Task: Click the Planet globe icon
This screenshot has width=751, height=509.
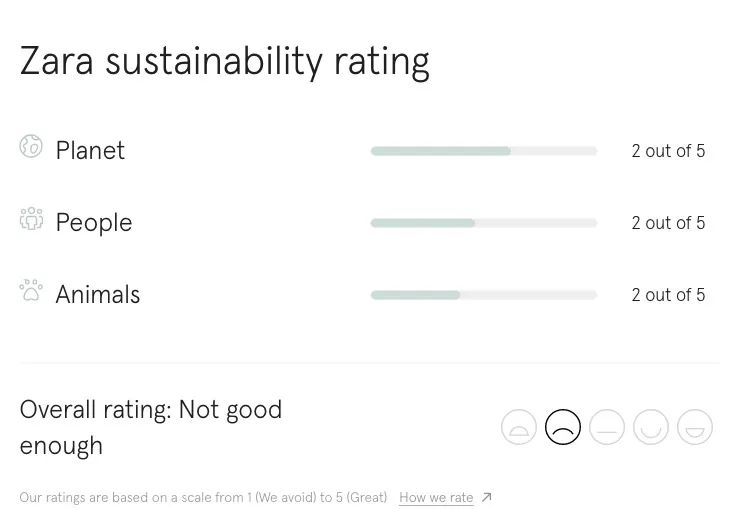Action: pos(31,147)
